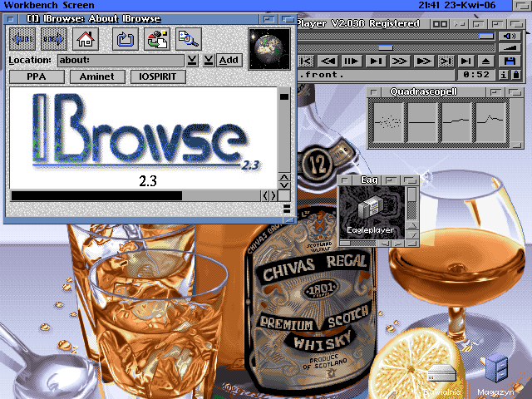Click Eag window horizontal scrollbar knob
This screenshot has height=399, width=532.
pyautogui.click(x=345, y=244)
